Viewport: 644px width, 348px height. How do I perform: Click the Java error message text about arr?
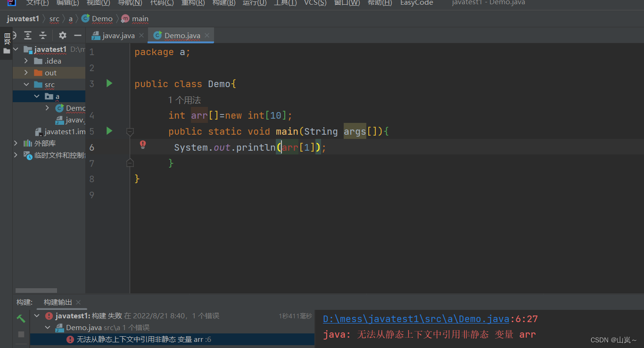pyautogui.click(x=429, y=335)
